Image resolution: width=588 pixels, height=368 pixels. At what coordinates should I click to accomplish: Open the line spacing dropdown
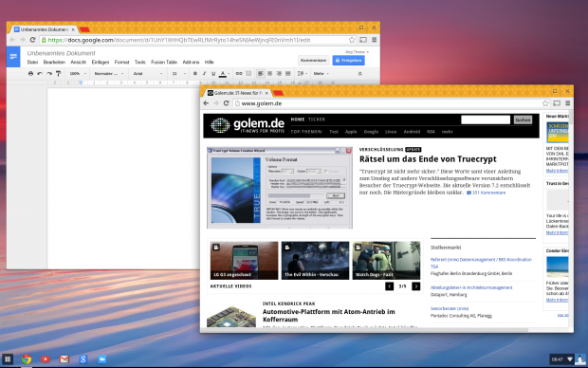click(303, 74)
